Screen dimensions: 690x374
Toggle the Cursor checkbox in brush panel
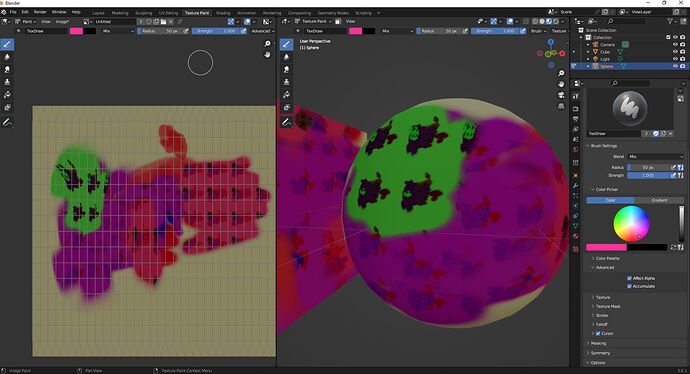click(x=598, y=334)
